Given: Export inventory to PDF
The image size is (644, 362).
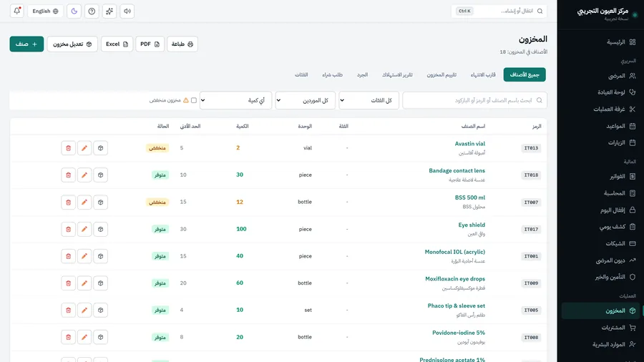Looking at the screenshot, I should pyautogui.click(x=150, y=44).
